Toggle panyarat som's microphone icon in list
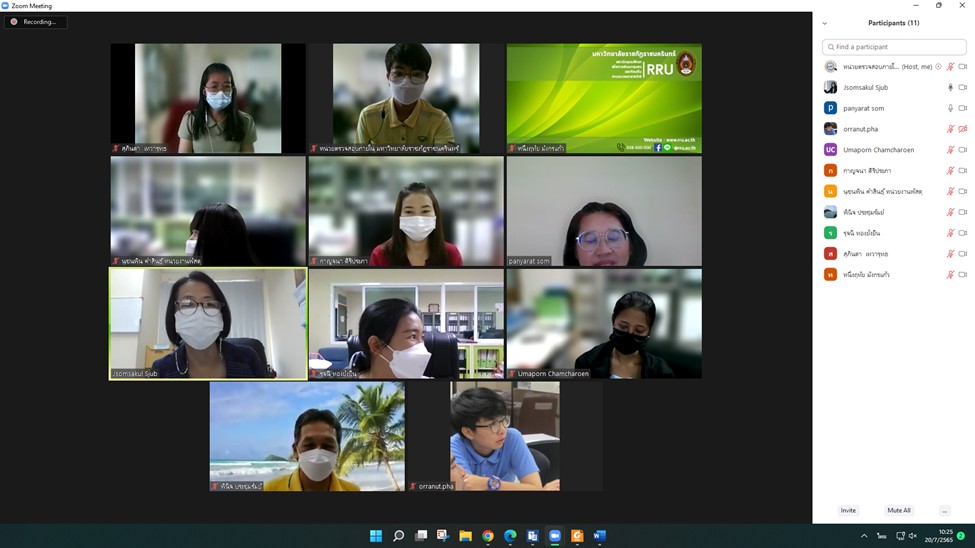Viewport: 975px width, 548px height. click(950, 108)
